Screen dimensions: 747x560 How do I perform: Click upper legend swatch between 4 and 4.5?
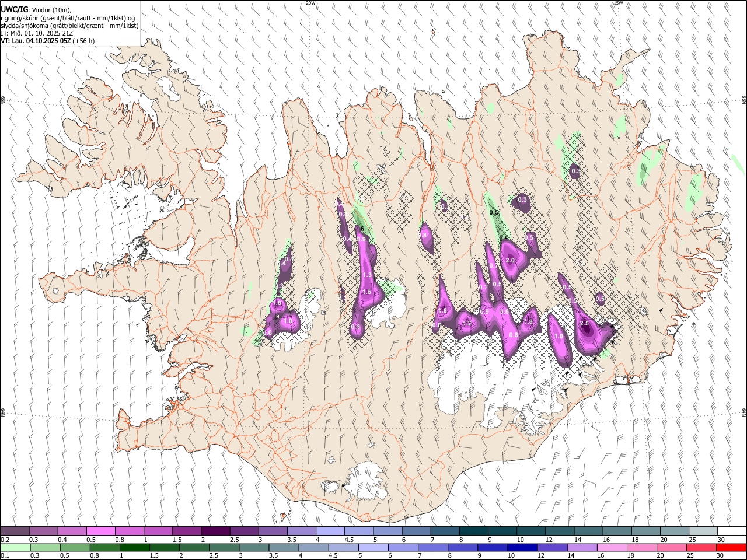(330, 531)
